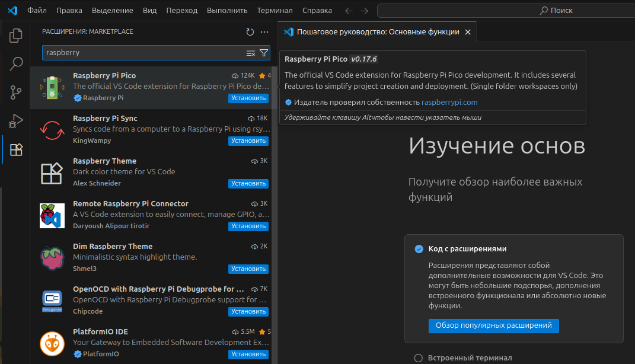Image resolution: width=635 pixels, height=364 pixels.
Task: Click the PlatformIO IDE star rating
Action: coord(265,331)
